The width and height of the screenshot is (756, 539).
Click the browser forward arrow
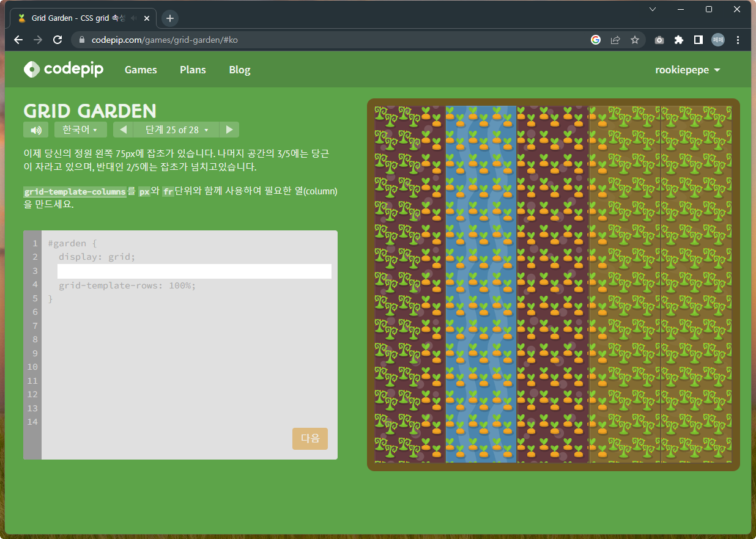pos(38,40)
